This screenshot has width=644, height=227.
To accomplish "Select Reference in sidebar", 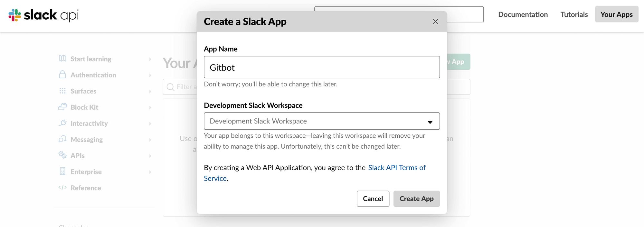I will 86,188.
